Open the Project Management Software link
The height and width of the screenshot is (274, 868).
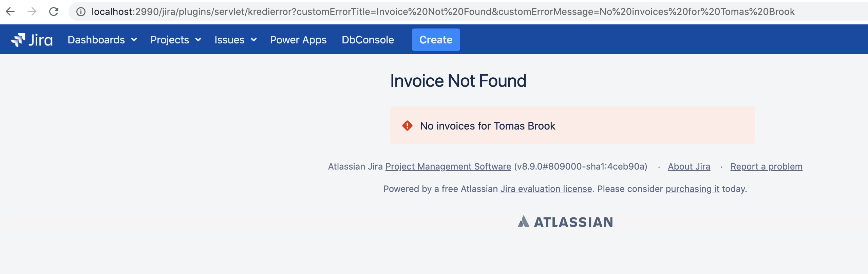pyautogui.click(x=448, y=167)
